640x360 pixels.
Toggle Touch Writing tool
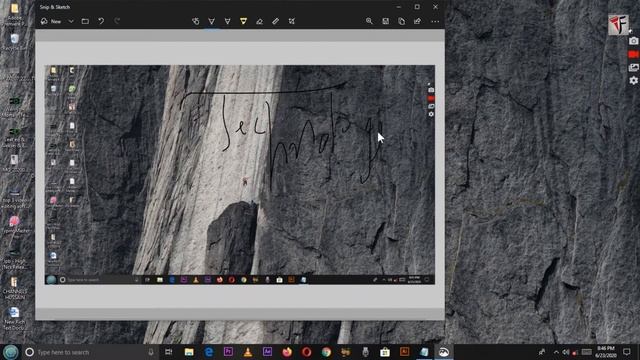pyautogui.click(x=196, y=21)
